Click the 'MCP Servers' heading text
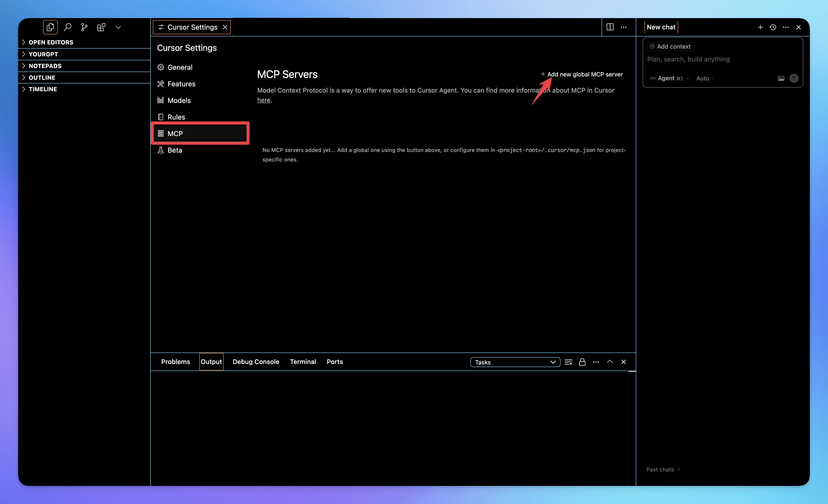 point(287,74)
